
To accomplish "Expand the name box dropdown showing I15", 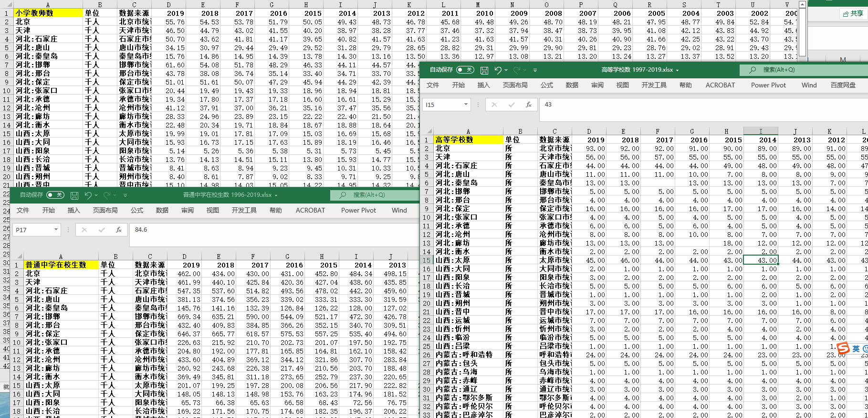I will (x=466, y=105).
